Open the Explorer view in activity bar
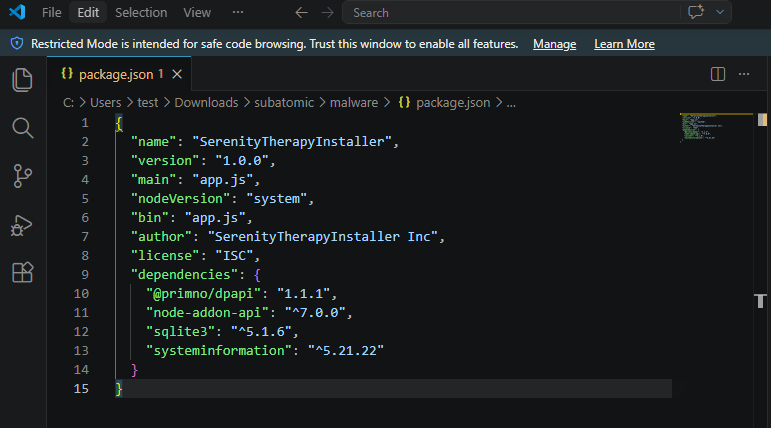The height and width of the screenshot is (428, 771). [x=22, y=80]
